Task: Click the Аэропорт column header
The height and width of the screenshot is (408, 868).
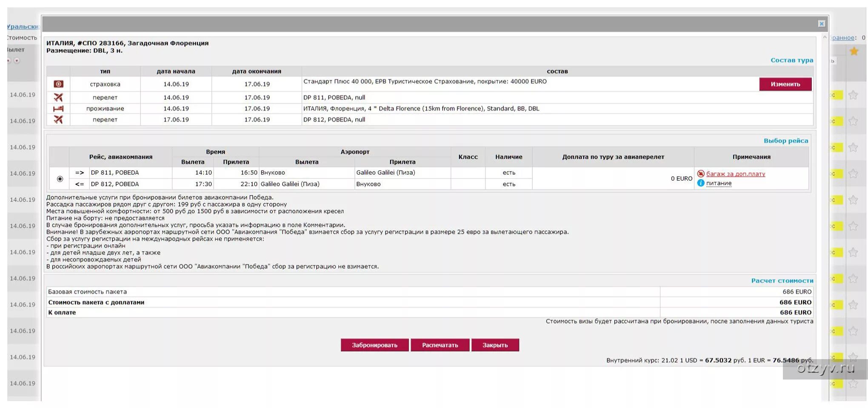Action: pos(355,152)
